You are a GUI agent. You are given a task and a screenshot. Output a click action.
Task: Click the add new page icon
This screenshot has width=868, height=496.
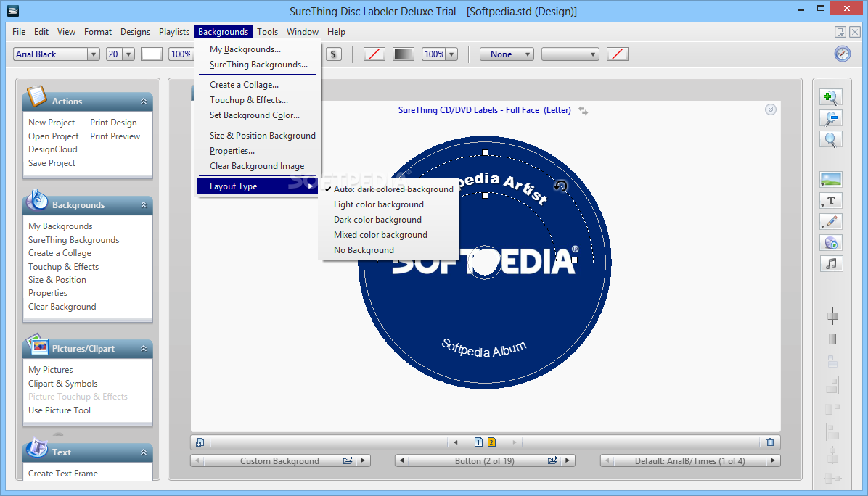coord(200,442)
